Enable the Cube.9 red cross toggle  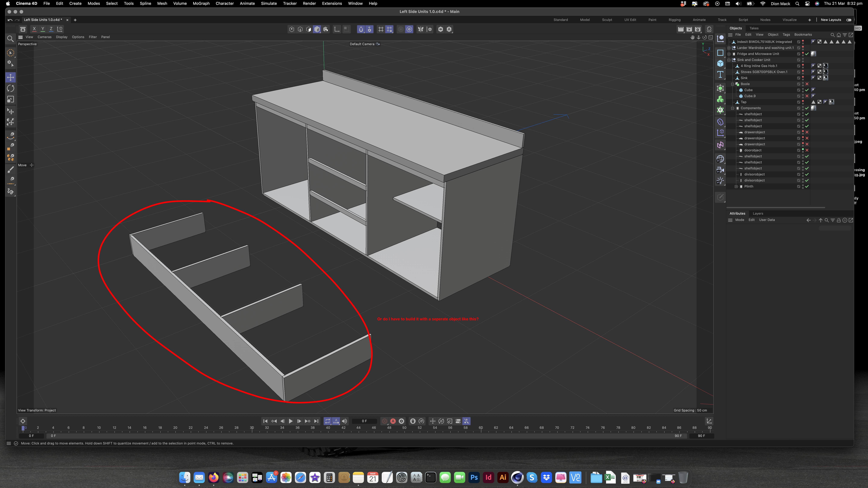point(807,96)
